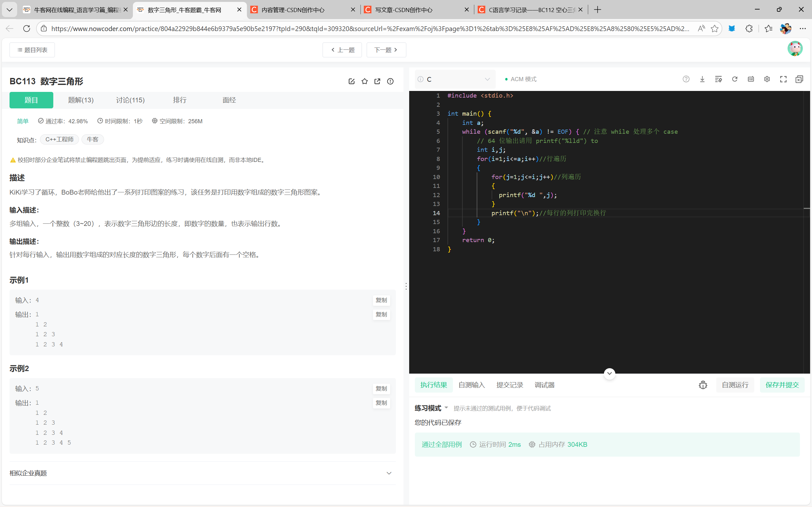
Task: Star the BC113 problem as favorite
Action: [364, 81]
